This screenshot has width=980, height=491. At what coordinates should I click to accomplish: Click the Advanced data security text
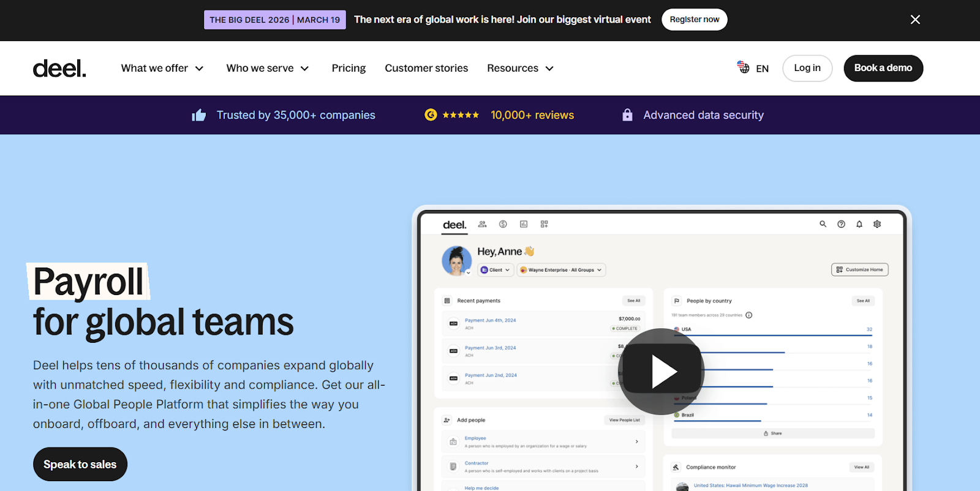tap(703, 115)
